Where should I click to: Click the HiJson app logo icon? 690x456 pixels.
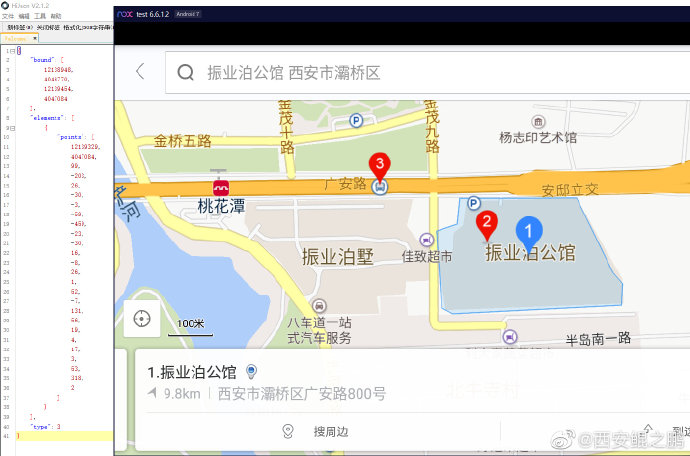(5, 5)
